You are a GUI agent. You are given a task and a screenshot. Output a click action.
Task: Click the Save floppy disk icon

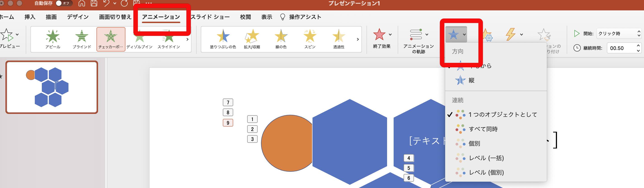[x=94, y=3]
